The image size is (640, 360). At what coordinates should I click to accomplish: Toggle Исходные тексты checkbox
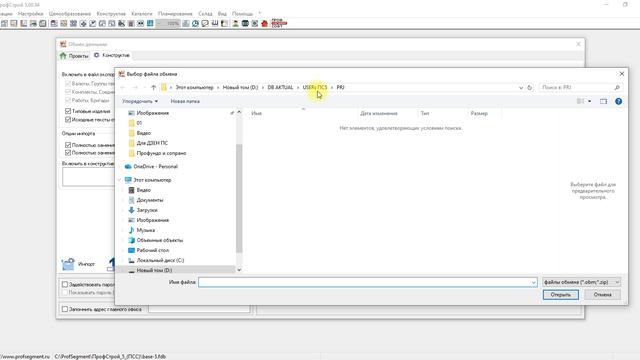pos(68,120)
